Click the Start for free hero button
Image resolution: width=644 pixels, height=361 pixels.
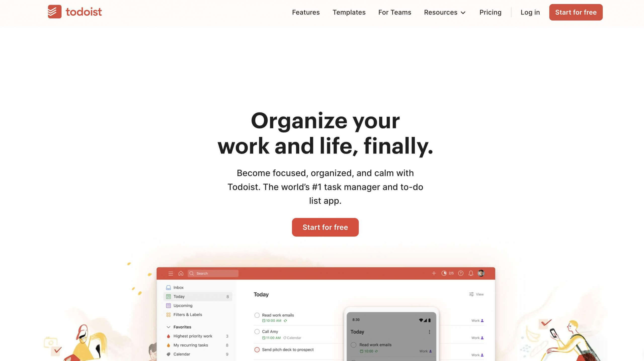coord(325,227)
